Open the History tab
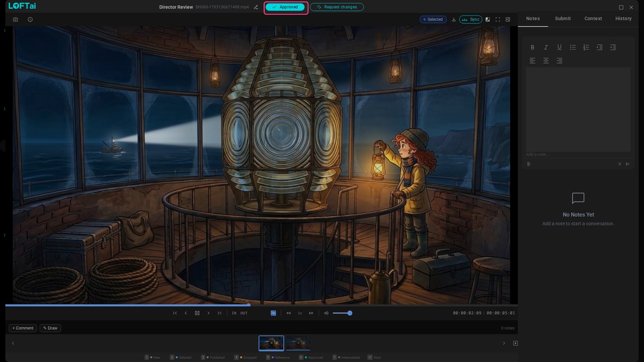 tap(623, 19)
